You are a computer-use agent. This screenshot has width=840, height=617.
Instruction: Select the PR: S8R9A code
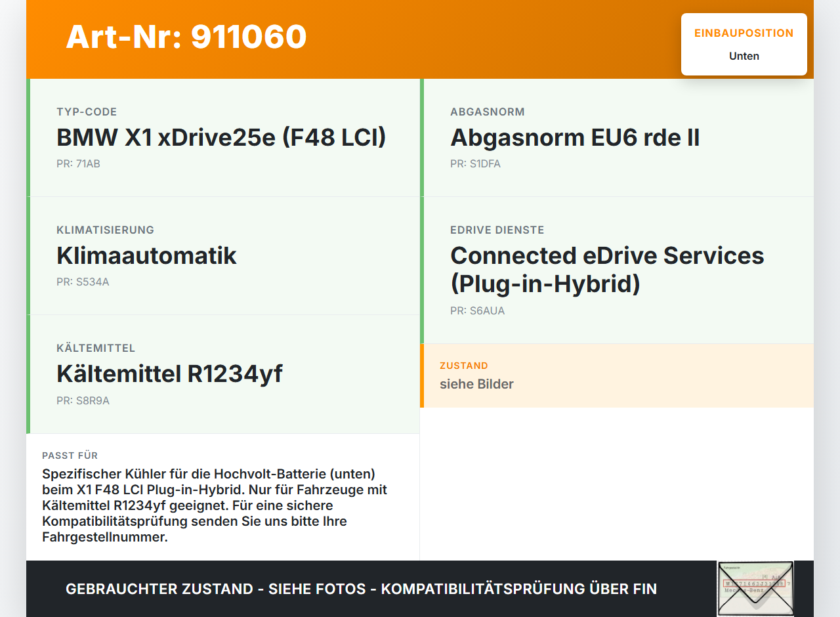83,400
